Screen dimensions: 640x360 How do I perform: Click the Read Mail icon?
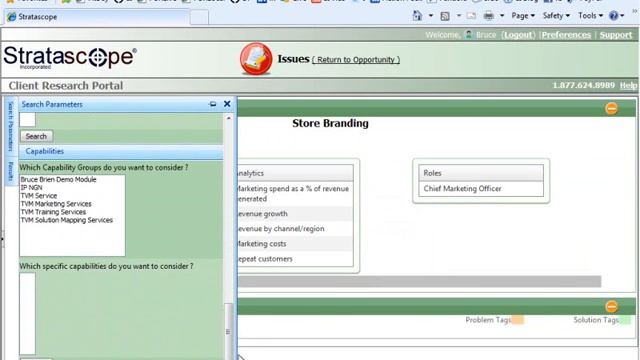click(x=471, y=16)
